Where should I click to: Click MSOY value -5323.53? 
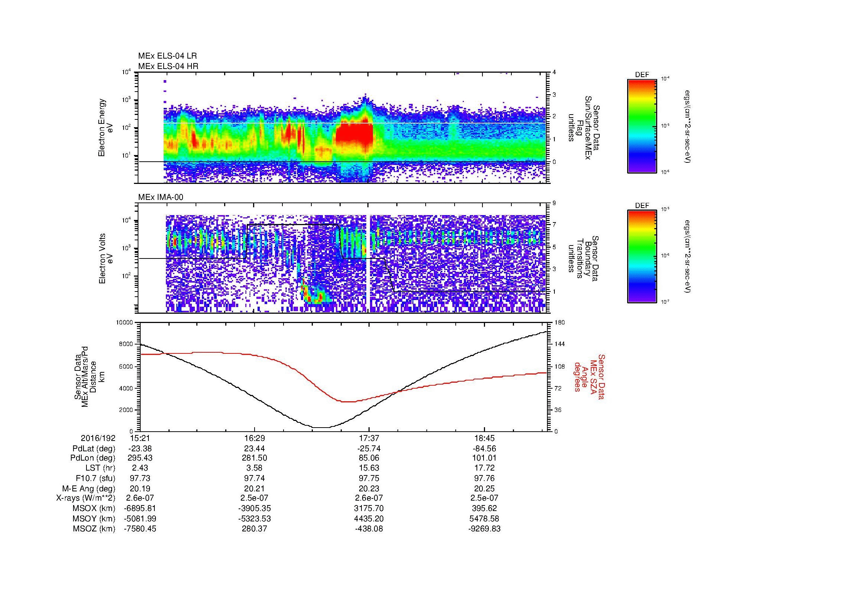pos(255,519)
